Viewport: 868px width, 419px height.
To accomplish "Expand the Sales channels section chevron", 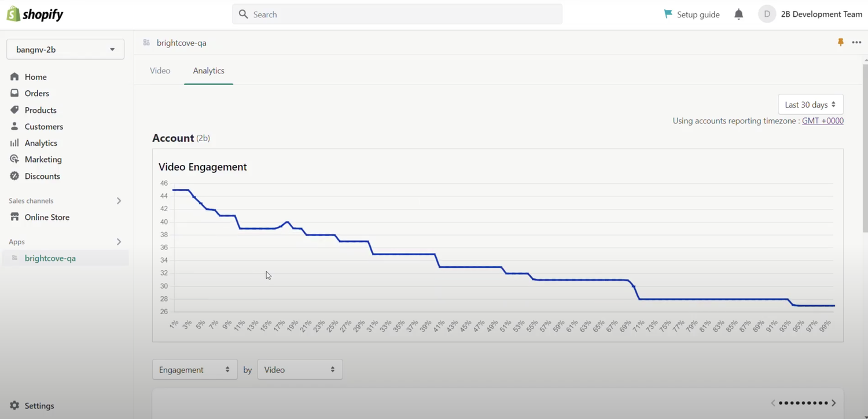I will point(119,201).
